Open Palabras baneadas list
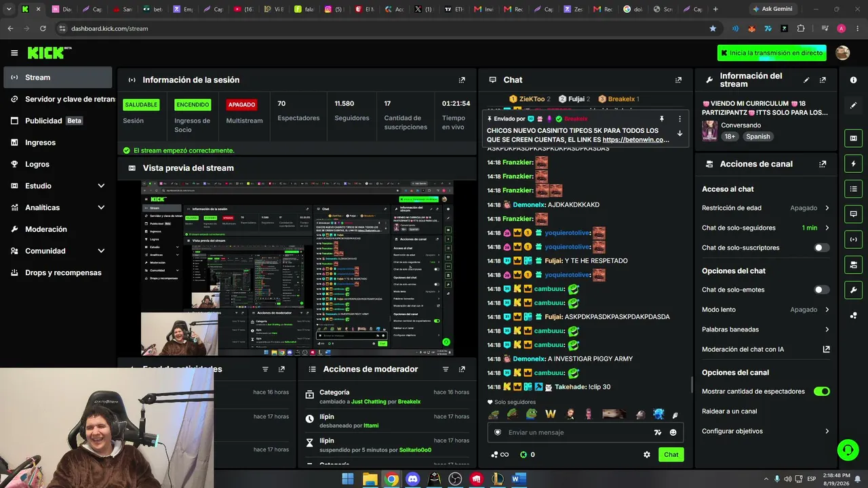Viewport: 868px width, 488px height. point(766,329)
